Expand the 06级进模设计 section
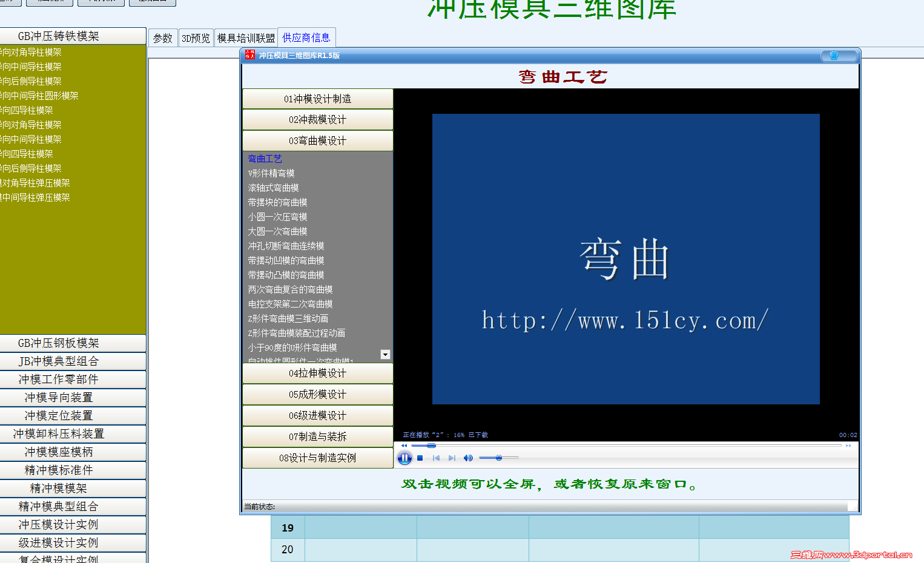 318,416
